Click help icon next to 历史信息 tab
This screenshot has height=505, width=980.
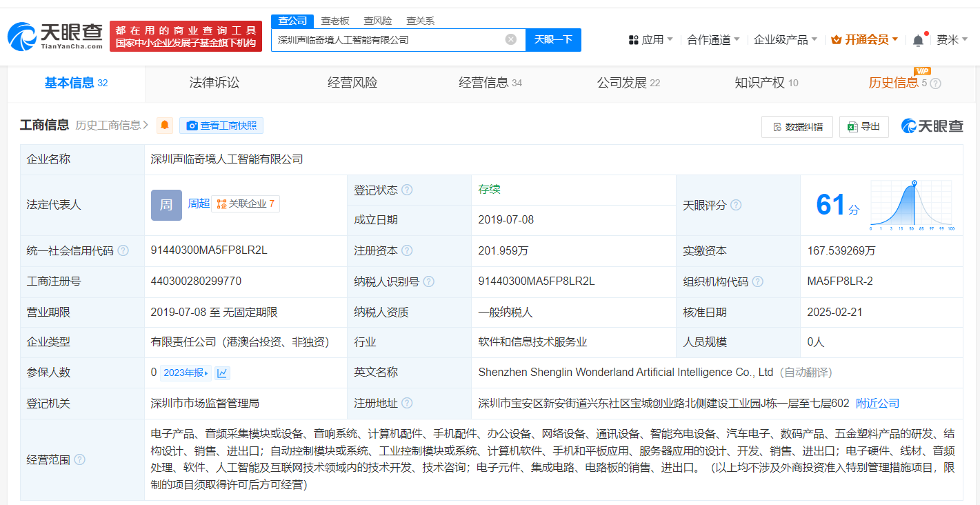(x=935, y=83)
